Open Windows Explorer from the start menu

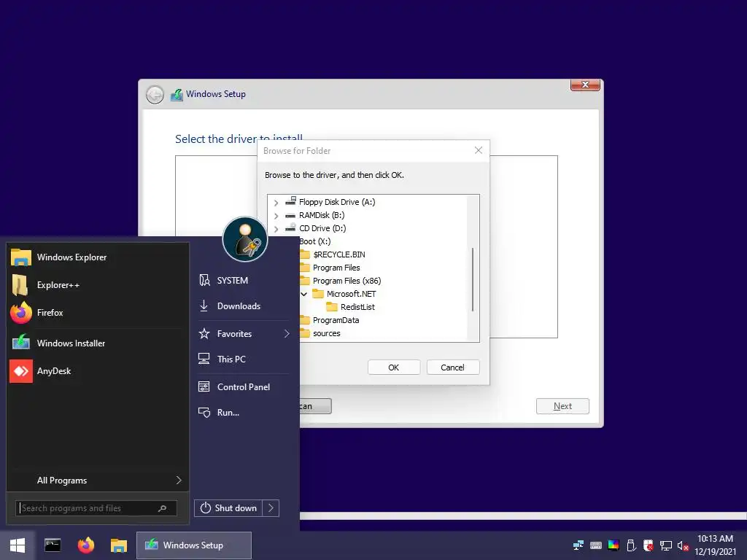pos(97,257)
